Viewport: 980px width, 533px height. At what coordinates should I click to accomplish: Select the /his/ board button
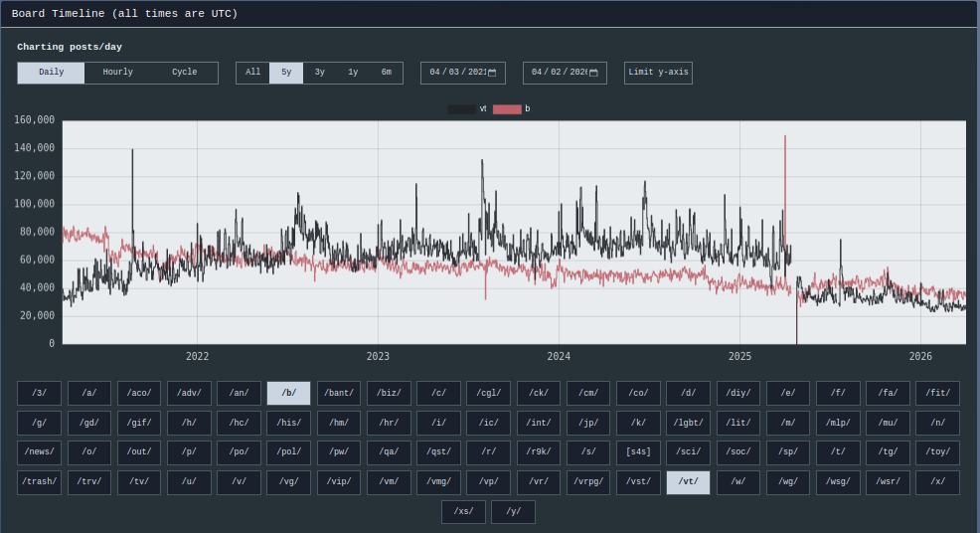[x=289, y=423]
